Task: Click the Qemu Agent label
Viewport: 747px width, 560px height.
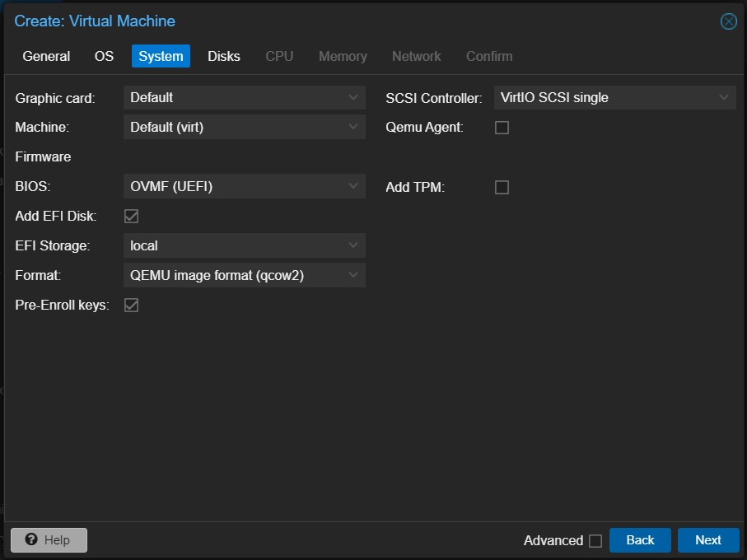Action: pyautogui.click(x=424, y=127)
